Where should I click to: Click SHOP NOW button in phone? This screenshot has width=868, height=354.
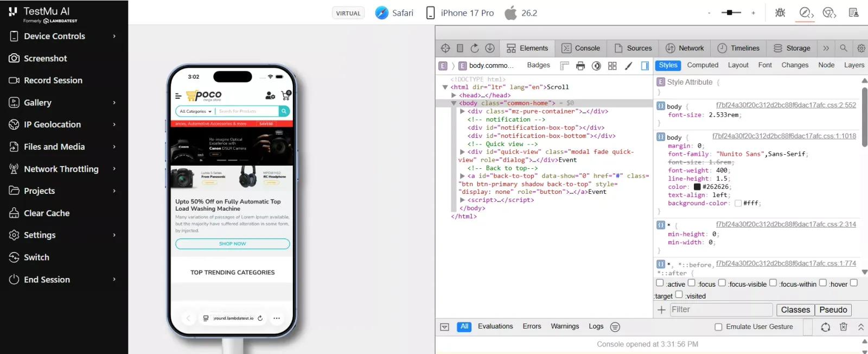(x=233, y=244)
